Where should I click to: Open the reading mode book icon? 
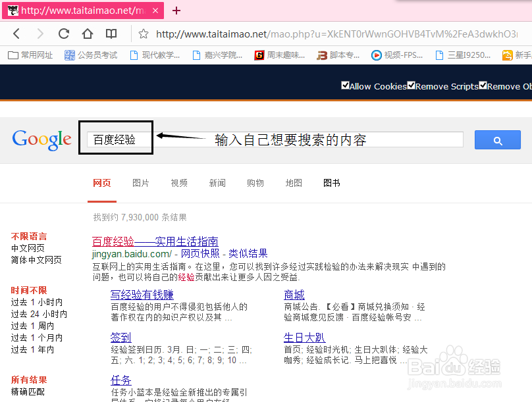click(x=111, y=34)
